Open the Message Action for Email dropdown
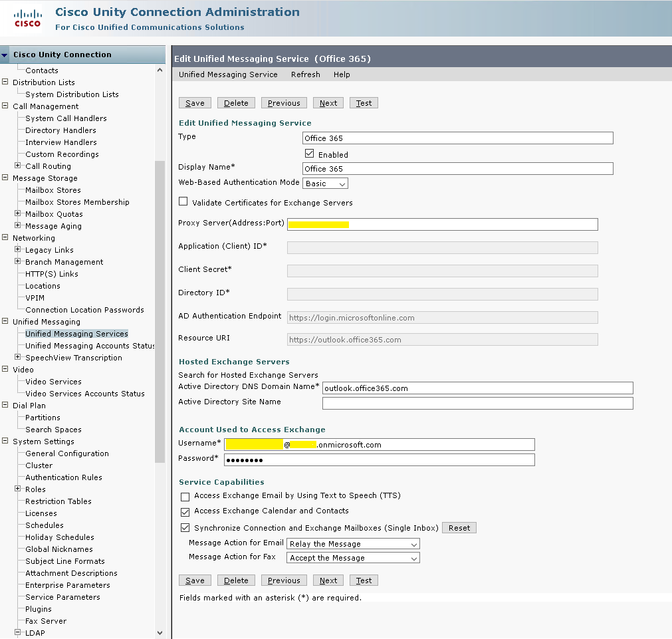Viewport: 672px width, 639px height. click(x=412, y=543)
